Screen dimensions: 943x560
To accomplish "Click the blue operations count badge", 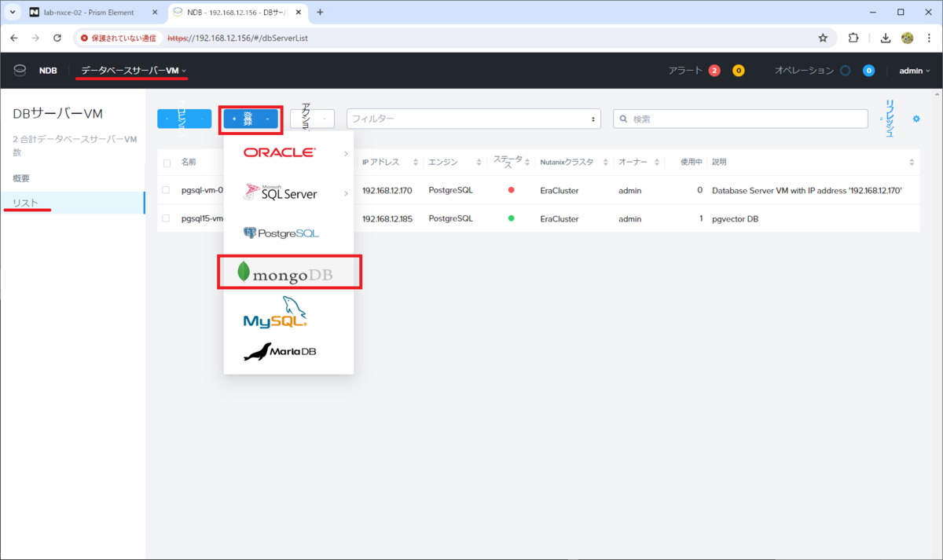I will click(868, 71).
